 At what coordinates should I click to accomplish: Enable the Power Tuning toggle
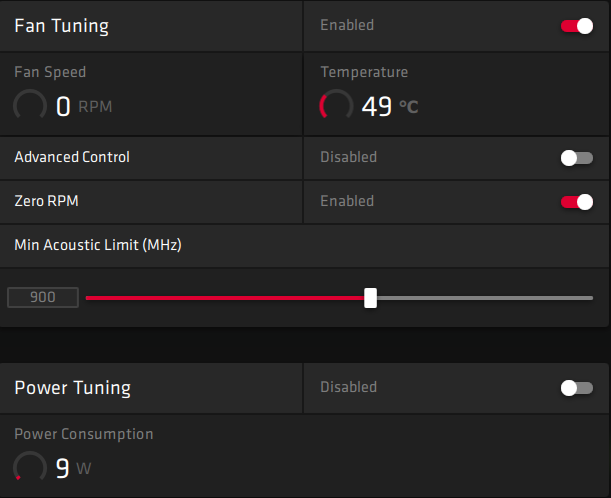pos(577,388)
